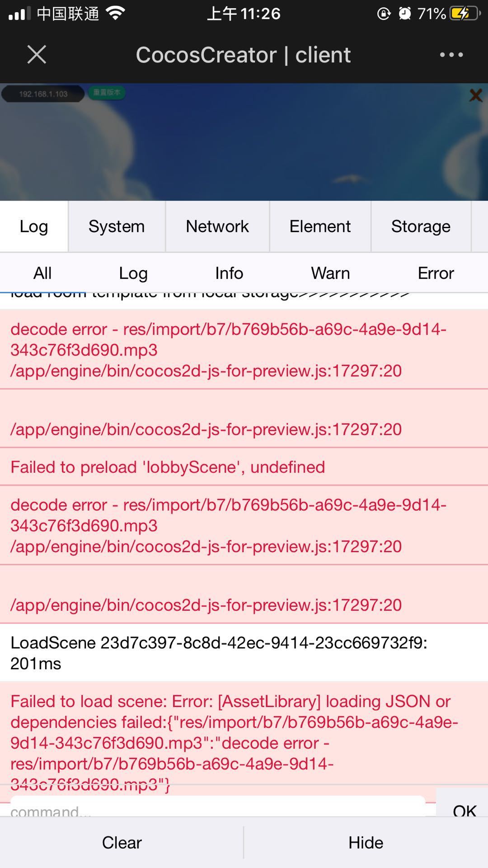The image size is (488, 868).
Task: Hide the vConsole panel
Action: click(x=366, y=843)
